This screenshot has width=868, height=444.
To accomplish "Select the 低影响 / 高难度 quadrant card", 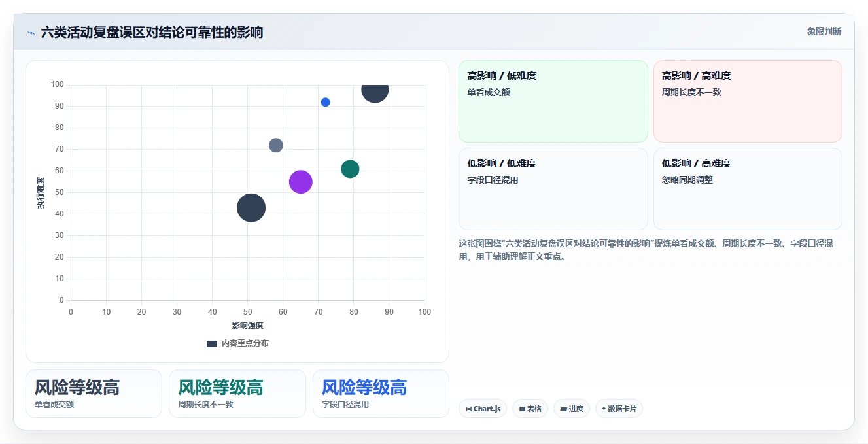I will click(748, 189).
